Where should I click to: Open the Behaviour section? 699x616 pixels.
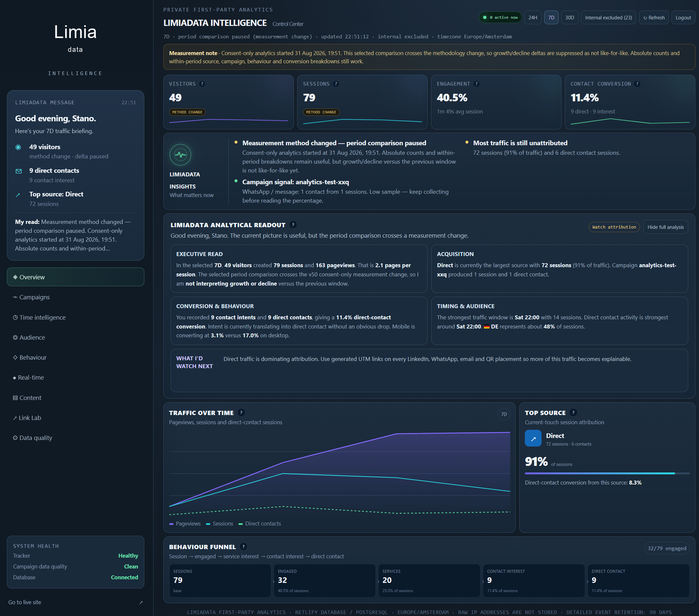75,357
